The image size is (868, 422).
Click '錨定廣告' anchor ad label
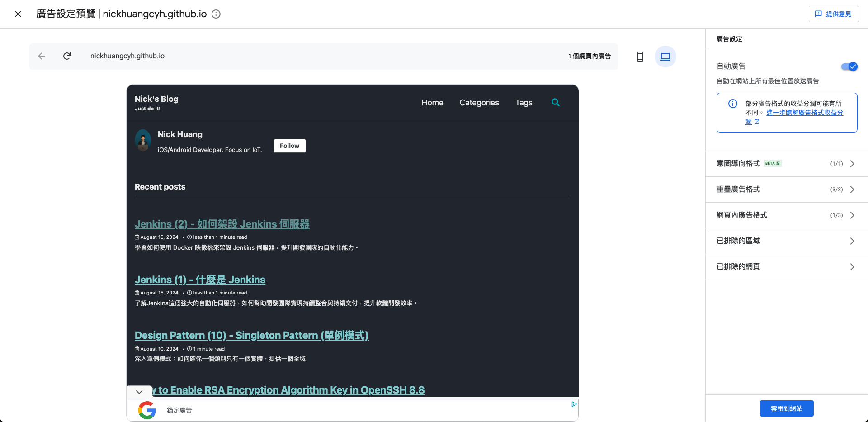pos(179,410)
